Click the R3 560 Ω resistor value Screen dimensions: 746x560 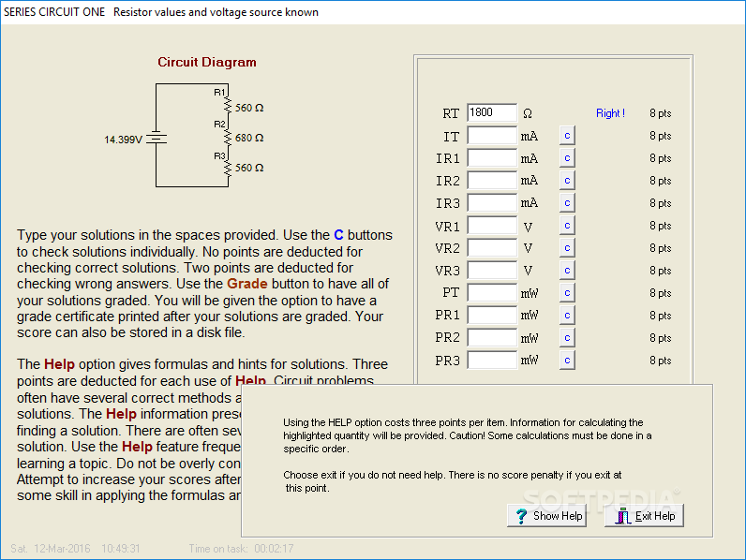click(x=249, y=168)
